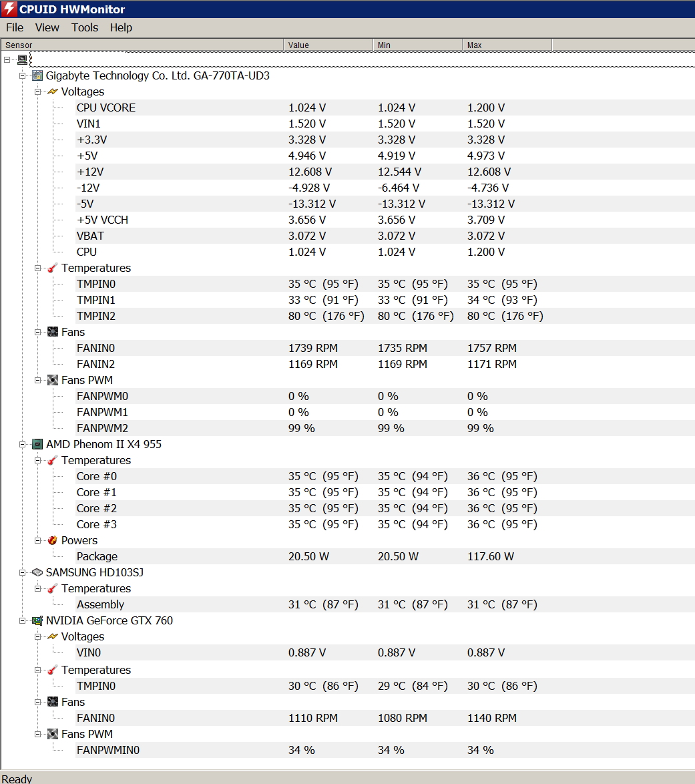
Task: Click the motherboard Temperatures thermometer icon
Action: coord(53,268)
